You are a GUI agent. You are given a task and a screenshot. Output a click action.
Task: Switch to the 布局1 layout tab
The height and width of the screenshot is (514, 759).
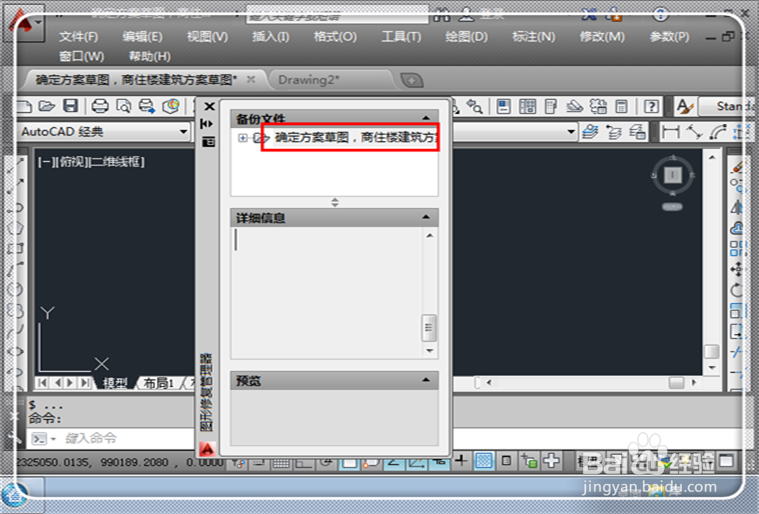pyautogui.click(x=159, y=383)
